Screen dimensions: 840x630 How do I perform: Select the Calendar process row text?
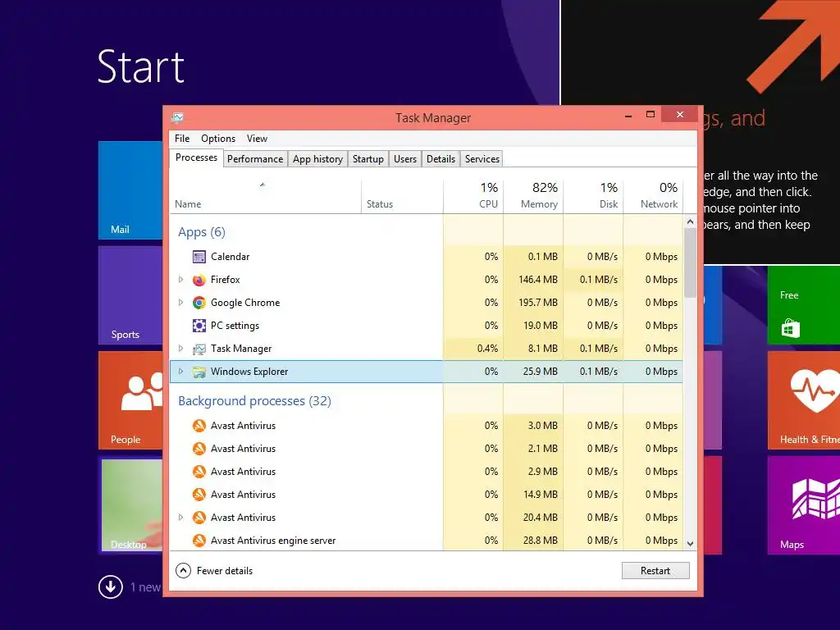pos(230,257)
